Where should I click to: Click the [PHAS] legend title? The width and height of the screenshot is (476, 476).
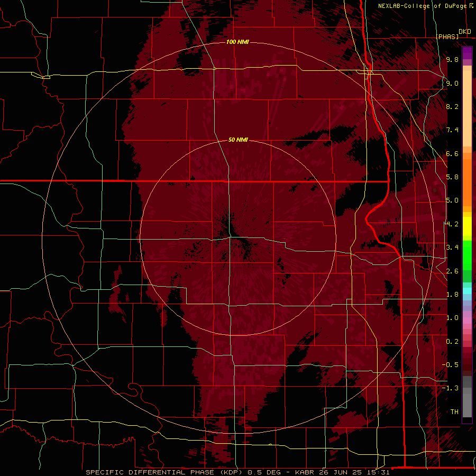click(447, 36)
